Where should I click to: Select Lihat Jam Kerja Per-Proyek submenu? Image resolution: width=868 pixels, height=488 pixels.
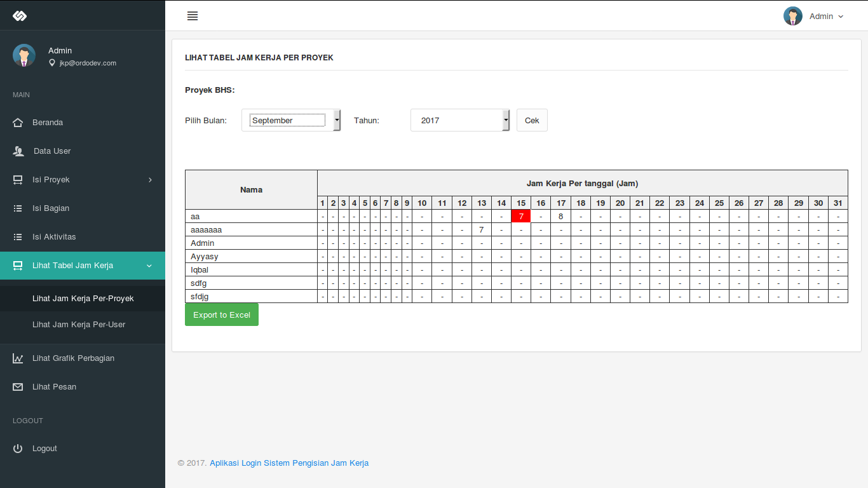point(83,299)
